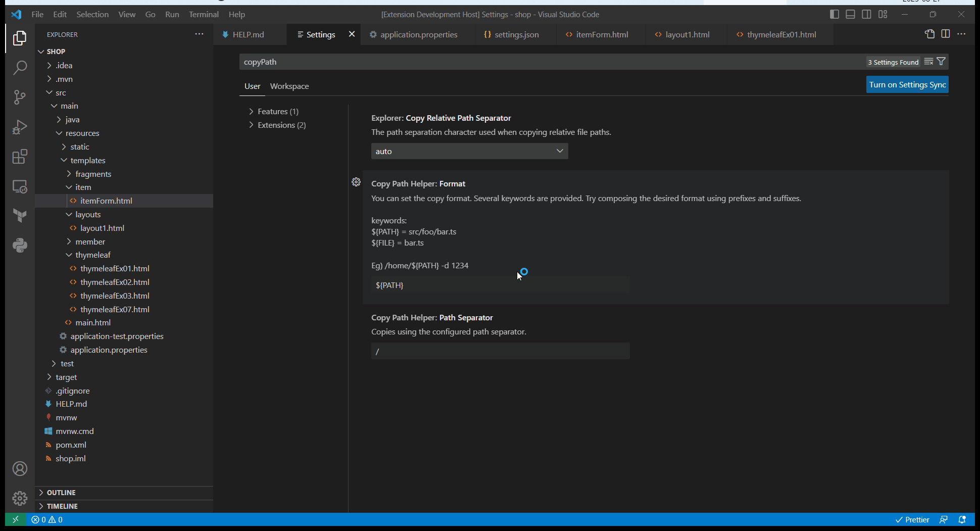This screenshot has height=531, width=980.
Task: Select pom.xml in explorer
Action: click(124, 445)
